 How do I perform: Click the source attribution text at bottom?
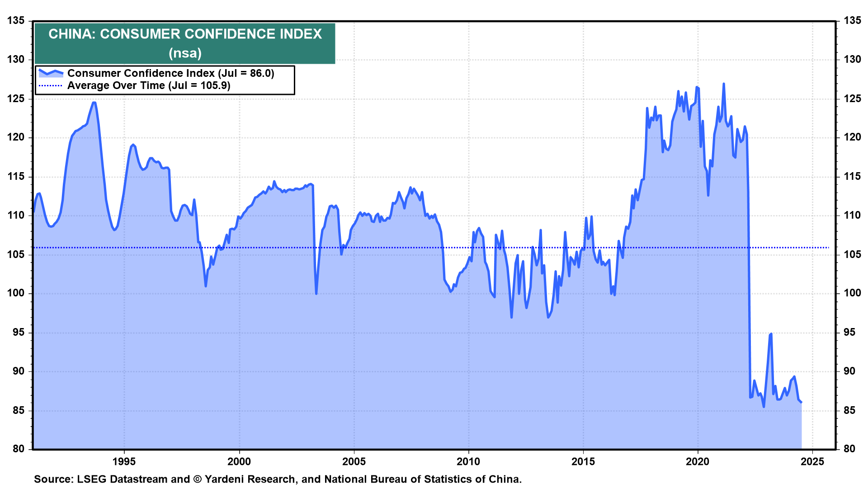coord(278,479)
